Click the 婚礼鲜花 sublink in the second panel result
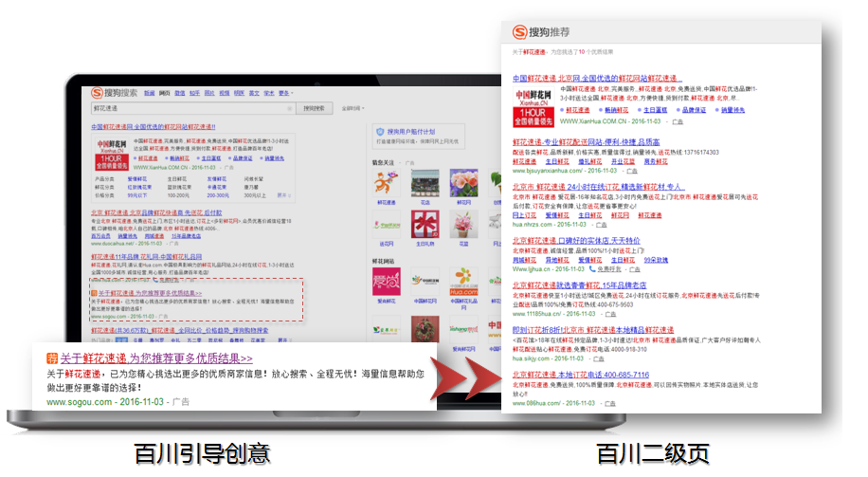The height and width of the screenshot is (477, 868). (590, 162)
